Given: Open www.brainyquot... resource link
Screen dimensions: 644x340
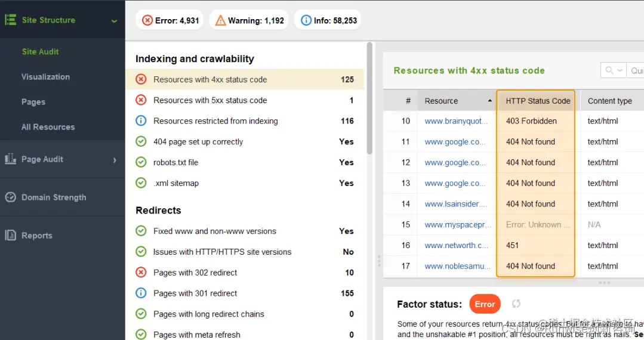Looking at the screenshot, I should point(457,121).
